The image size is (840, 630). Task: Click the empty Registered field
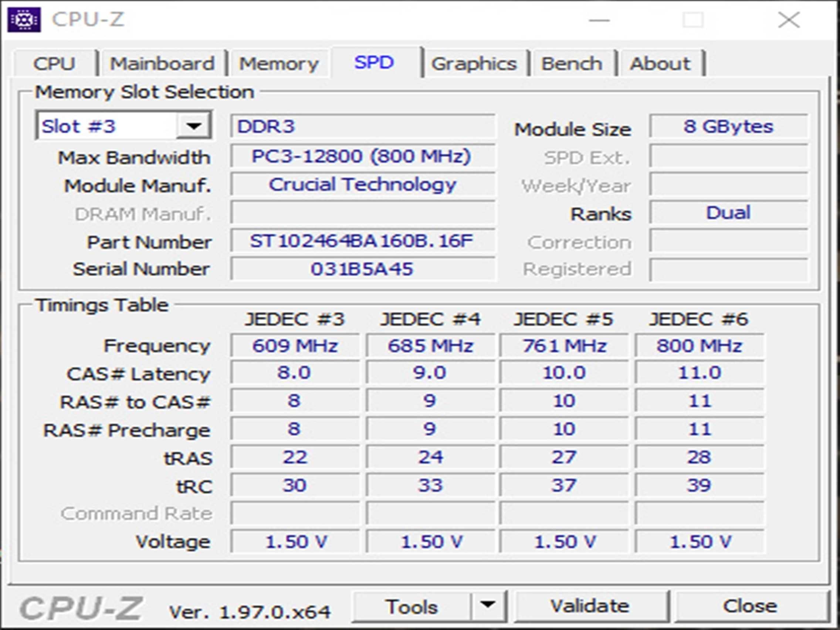point(728,270)
